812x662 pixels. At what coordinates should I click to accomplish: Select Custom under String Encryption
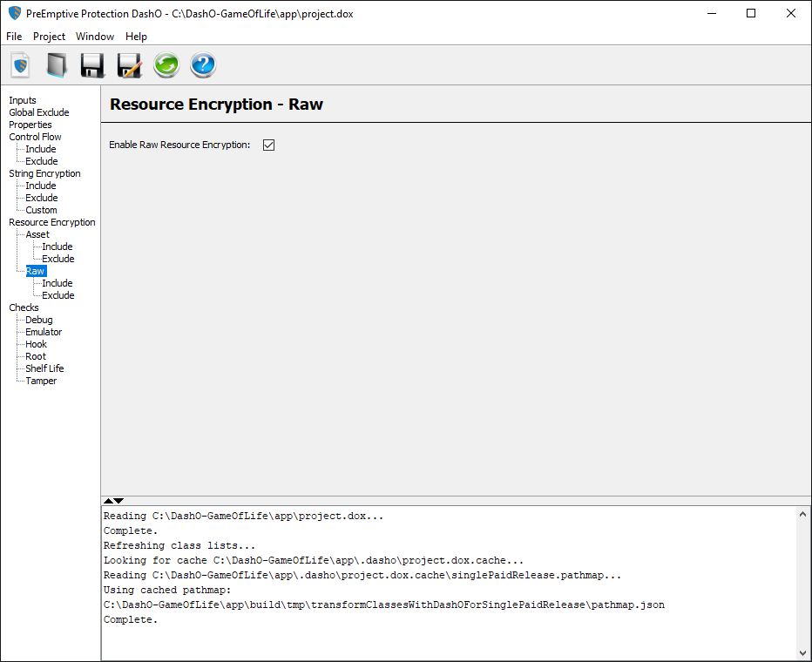(x=42, y=210)
